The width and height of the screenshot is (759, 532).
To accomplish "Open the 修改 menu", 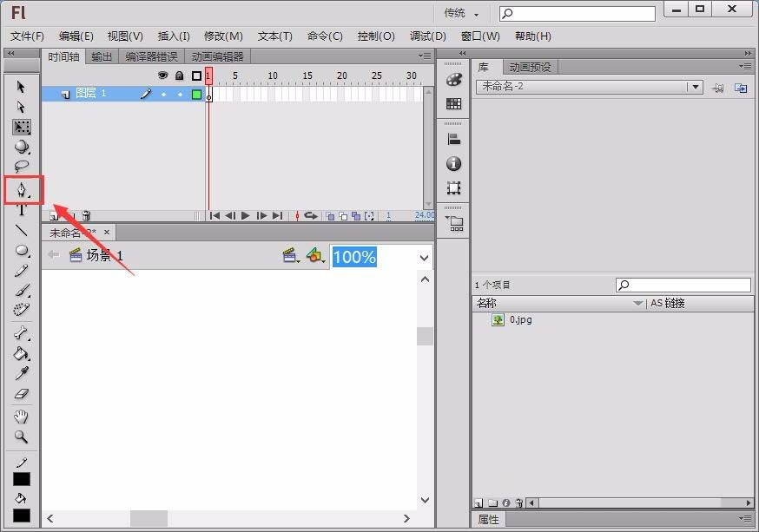I will [x=222, y=36].
